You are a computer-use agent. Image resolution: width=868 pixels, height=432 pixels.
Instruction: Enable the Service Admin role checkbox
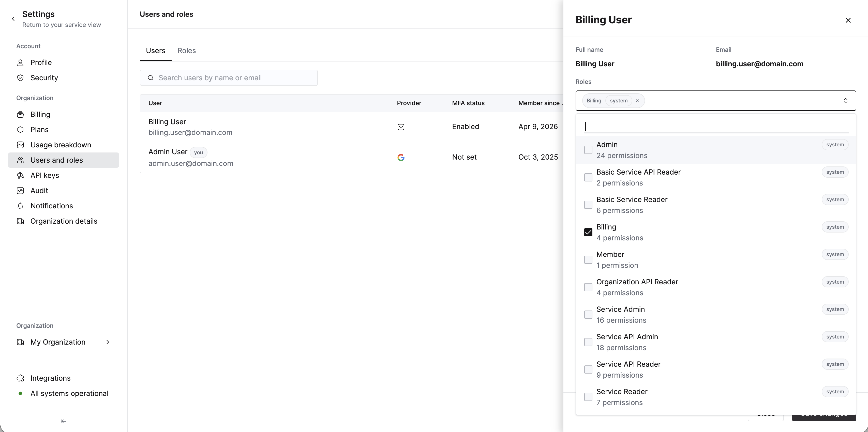(x=588, y=315)
